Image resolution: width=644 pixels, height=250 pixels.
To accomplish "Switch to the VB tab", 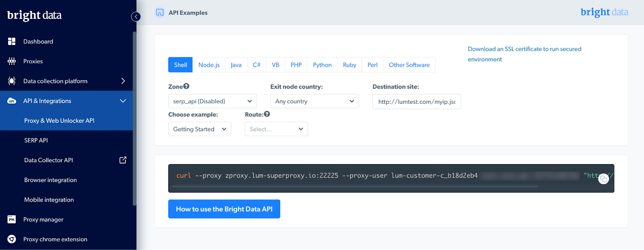I will click(x=275, y=65).
